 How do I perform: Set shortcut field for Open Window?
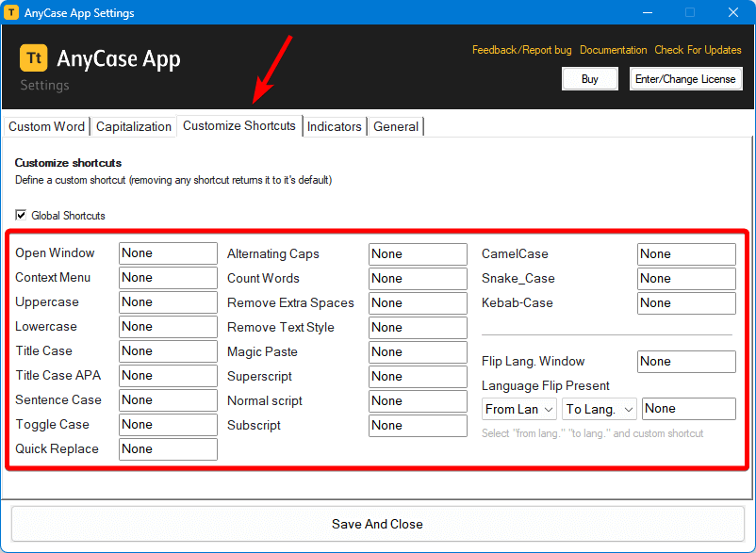click(x=168, y=253)
